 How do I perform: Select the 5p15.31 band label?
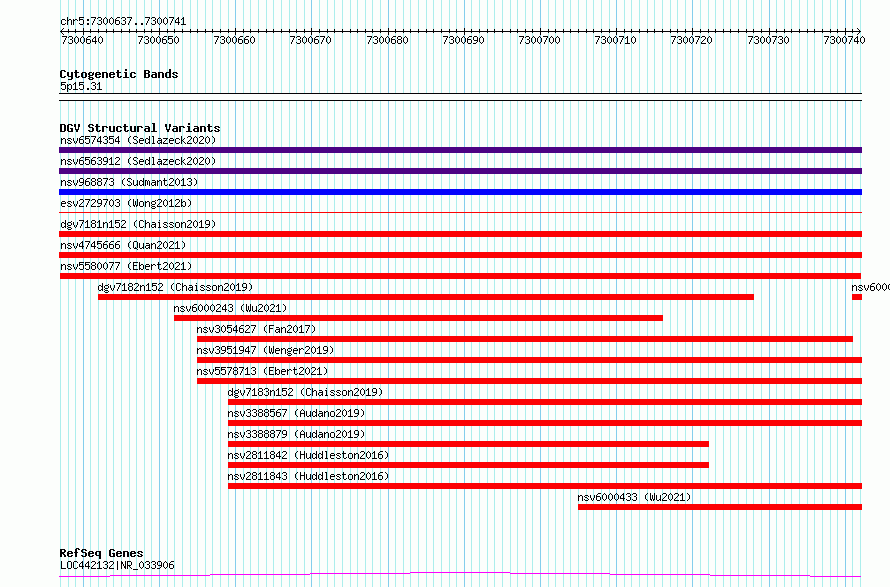coord(81,86)
